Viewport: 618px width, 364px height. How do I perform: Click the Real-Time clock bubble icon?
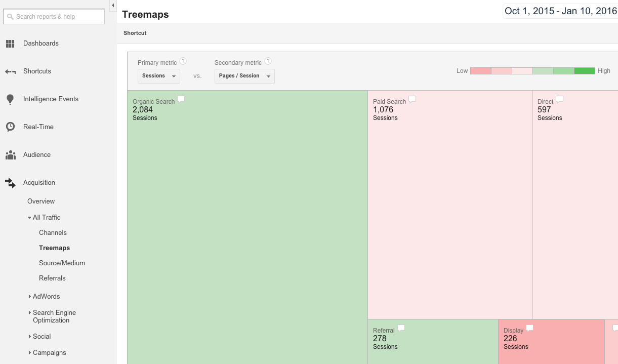(x=10, y=127)
